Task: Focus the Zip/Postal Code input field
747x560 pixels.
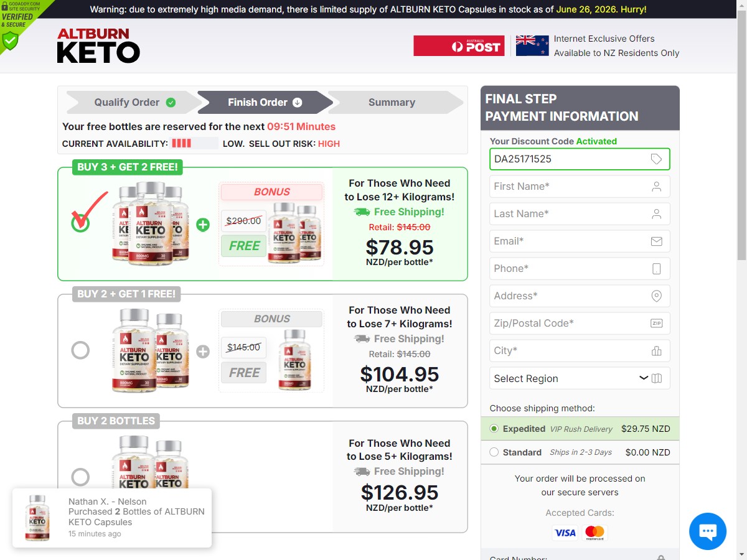Action: pos(580,324)
